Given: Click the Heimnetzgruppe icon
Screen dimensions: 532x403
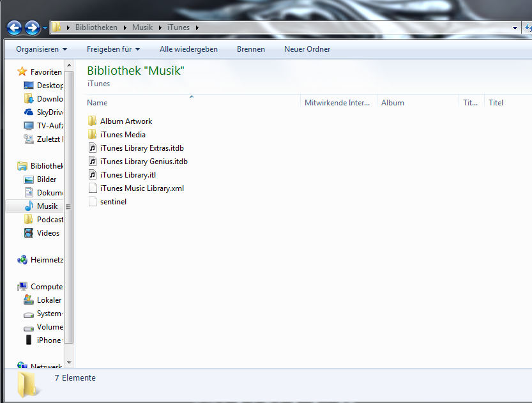Looking at the screenshot, I should tap(22, 260).
